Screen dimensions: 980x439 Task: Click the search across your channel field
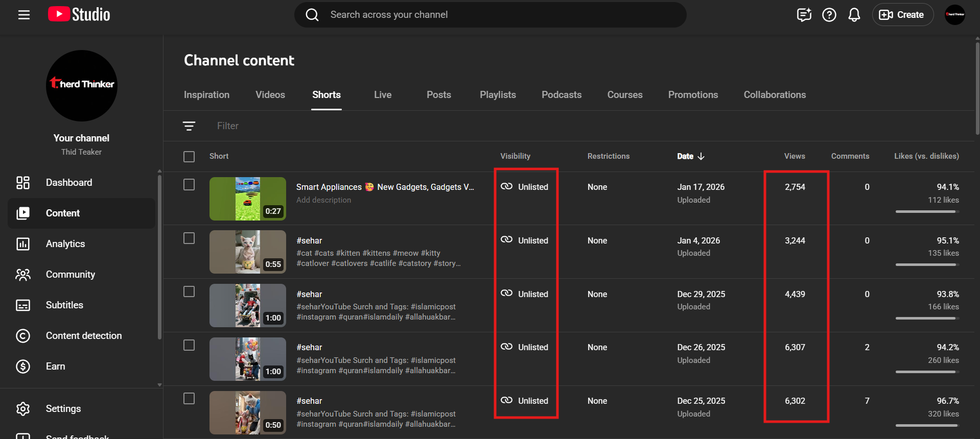click(491, 15)
